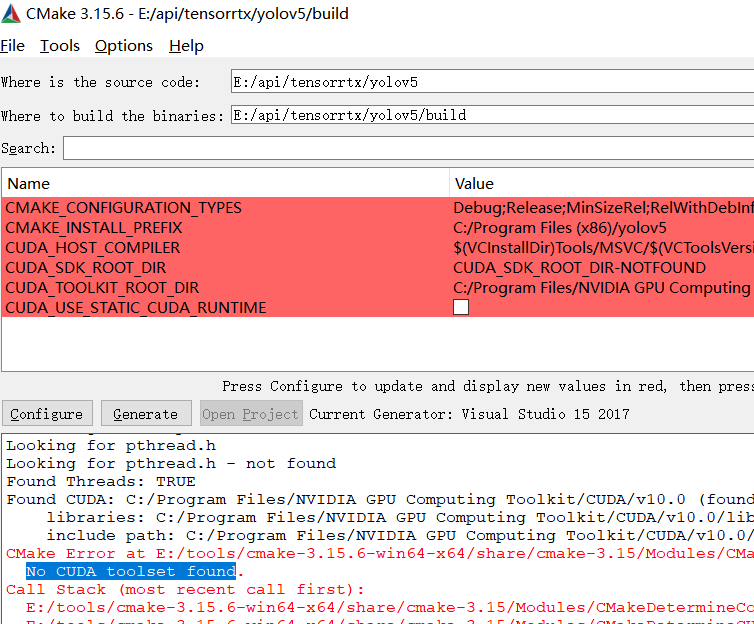Click the highlighted 'No CUDA toolset found' text

point(131,571)
